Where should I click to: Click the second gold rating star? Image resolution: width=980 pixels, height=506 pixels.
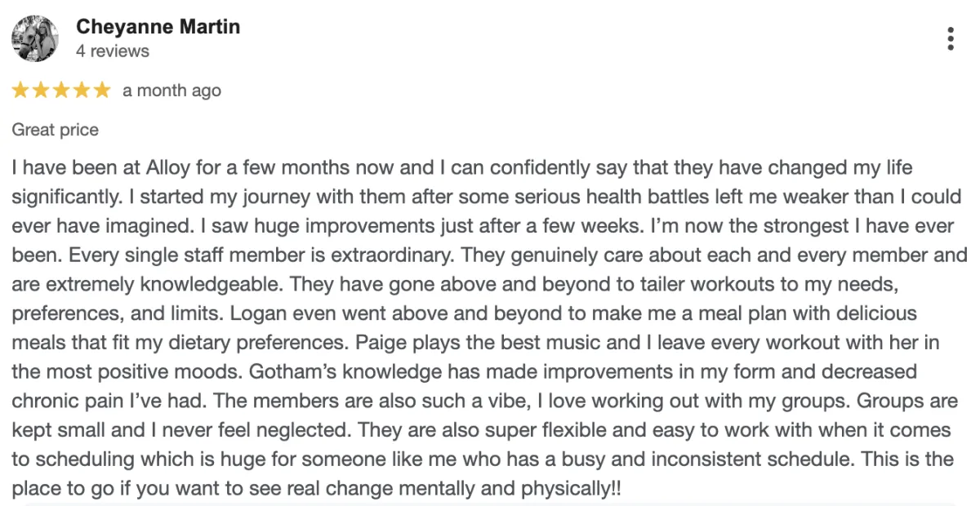41,91
